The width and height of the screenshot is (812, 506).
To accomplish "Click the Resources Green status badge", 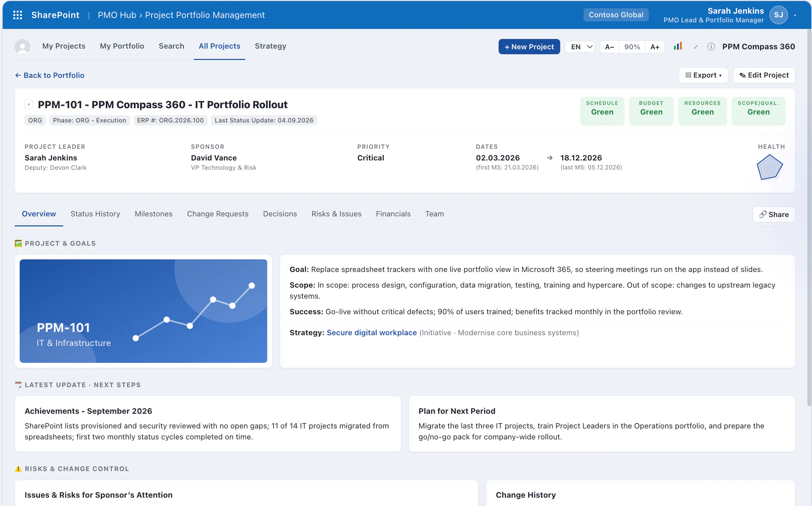I will pos(702,111).
